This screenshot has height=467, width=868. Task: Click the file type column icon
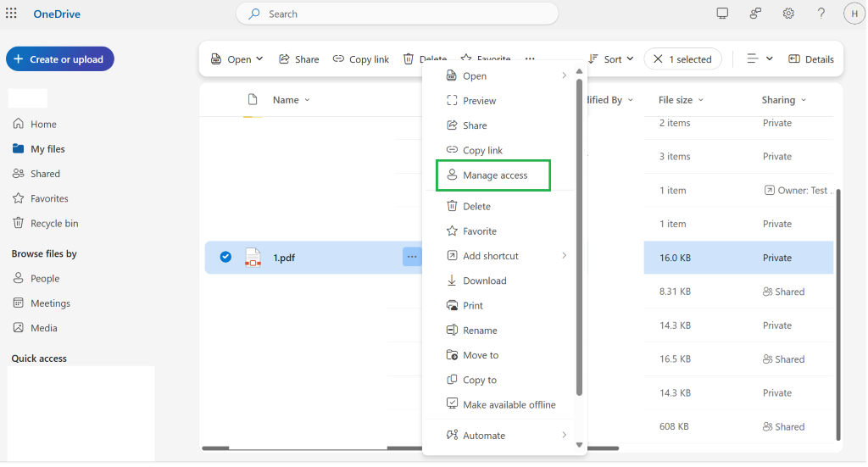coord(253,100)
